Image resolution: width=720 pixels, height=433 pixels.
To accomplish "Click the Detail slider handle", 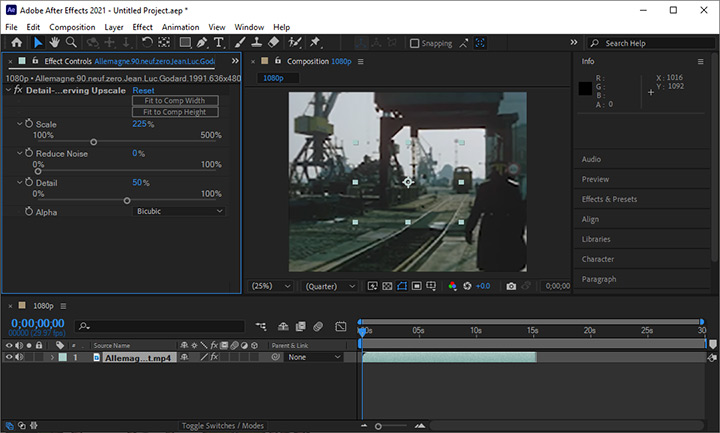I will click(127, 201).
